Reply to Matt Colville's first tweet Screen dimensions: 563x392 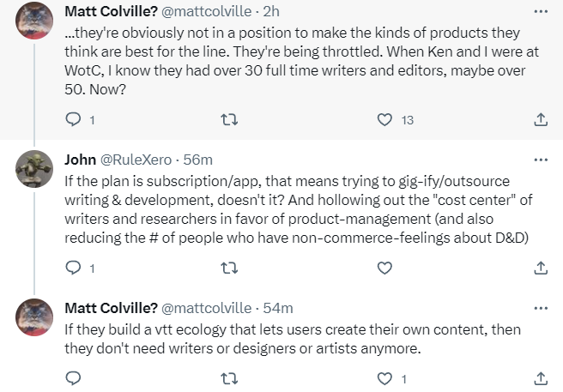pos(74,119)
